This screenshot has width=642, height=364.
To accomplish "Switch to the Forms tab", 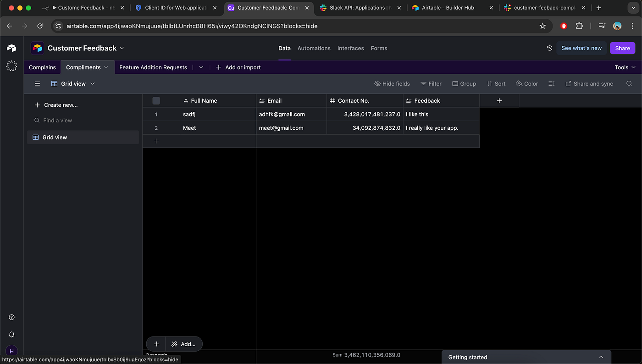I will click(x=379, y=48).
